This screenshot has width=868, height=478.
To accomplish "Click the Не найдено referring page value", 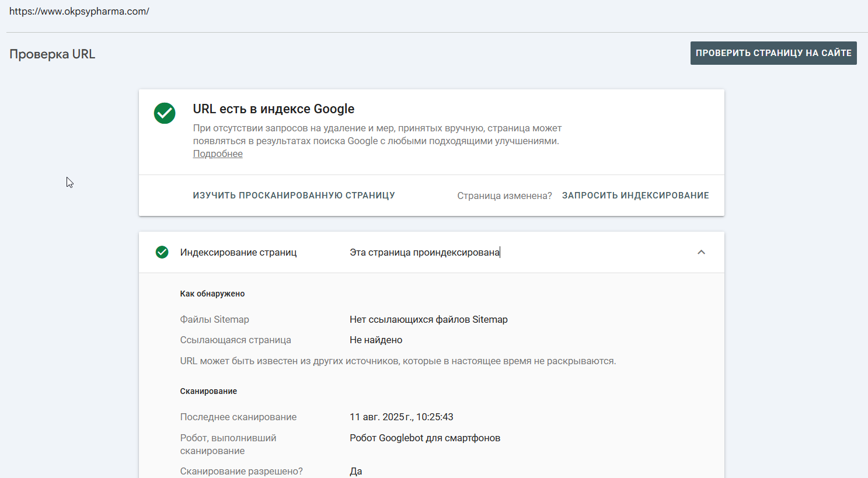I will [x=376, y=340].
